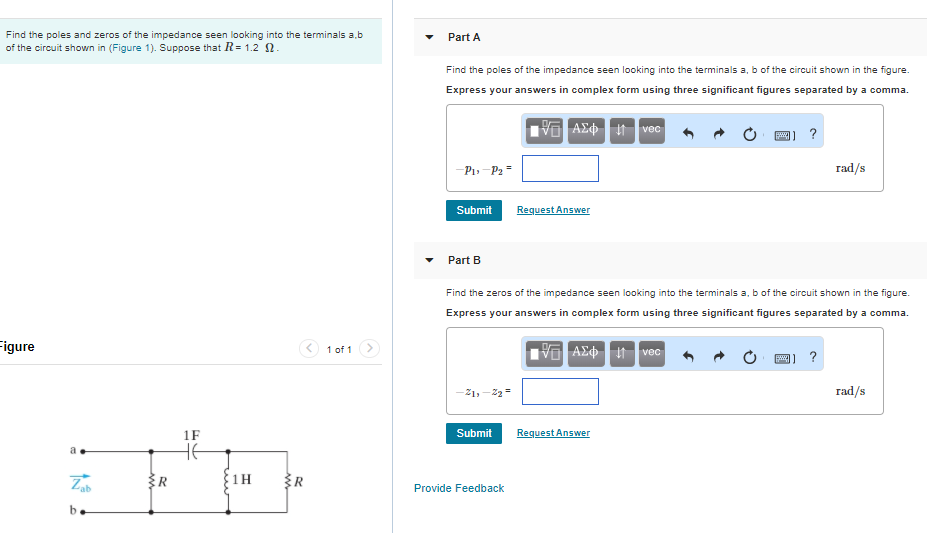The width and height of the screenshot is (927, 533).
Task: Click Request Answer link for Part B
Action: [x=553, y=433]
